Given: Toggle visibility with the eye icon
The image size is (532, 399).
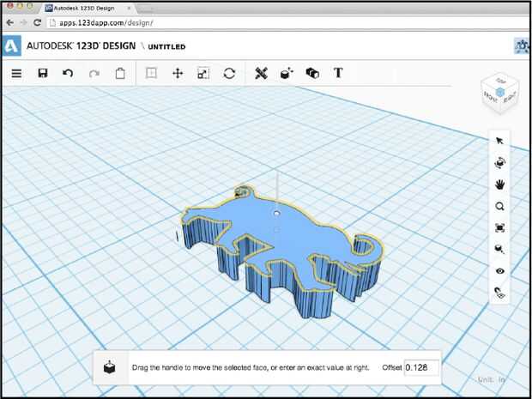Looking at the screenshot, I should (499, 271).
